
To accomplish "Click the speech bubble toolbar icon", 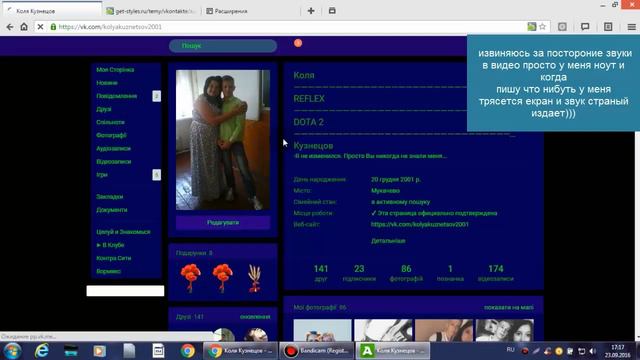I will click(585, 27).
